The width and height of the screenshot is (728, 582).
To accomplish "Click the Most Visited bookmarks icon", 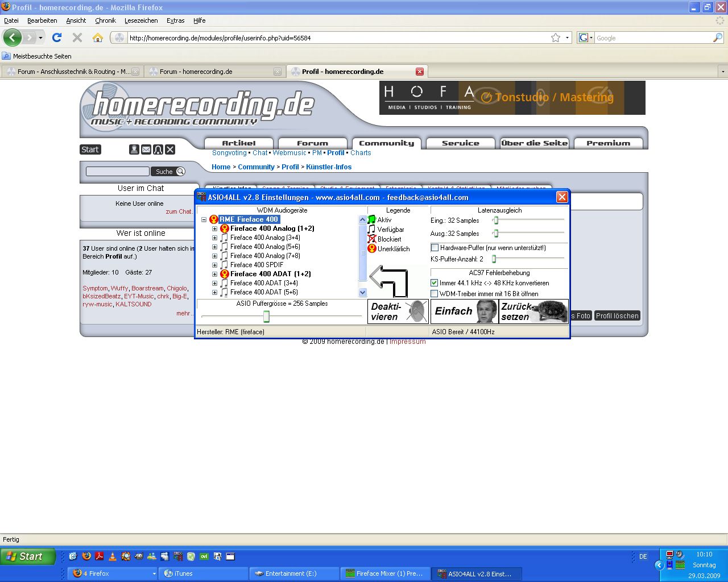I will pos(6,56).
